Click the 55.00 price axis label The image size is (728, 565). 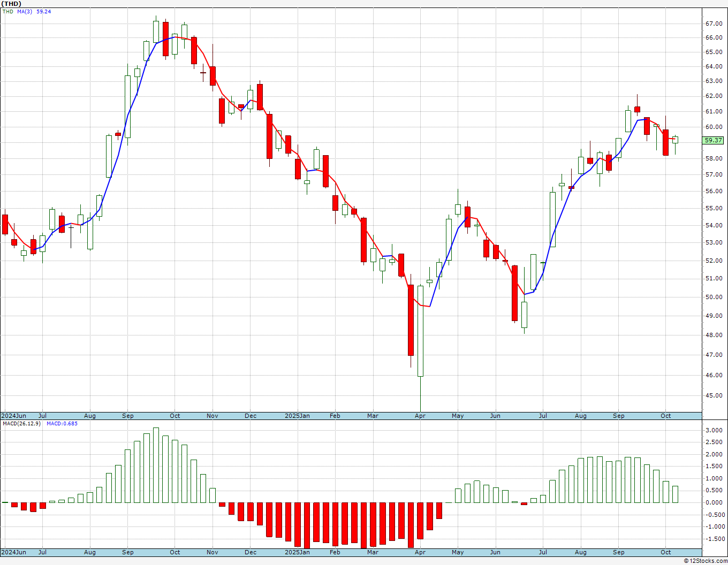[714, 208]
